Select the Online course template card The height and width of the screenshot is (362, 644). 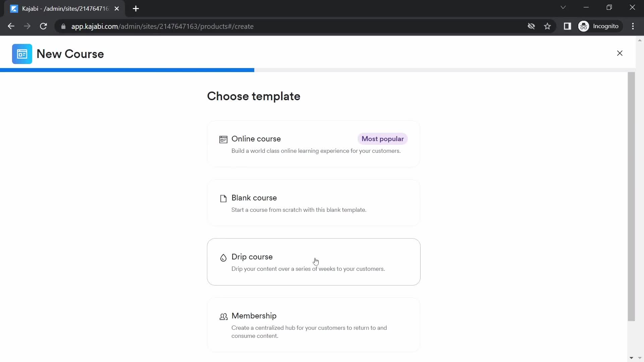click(314, 144)
